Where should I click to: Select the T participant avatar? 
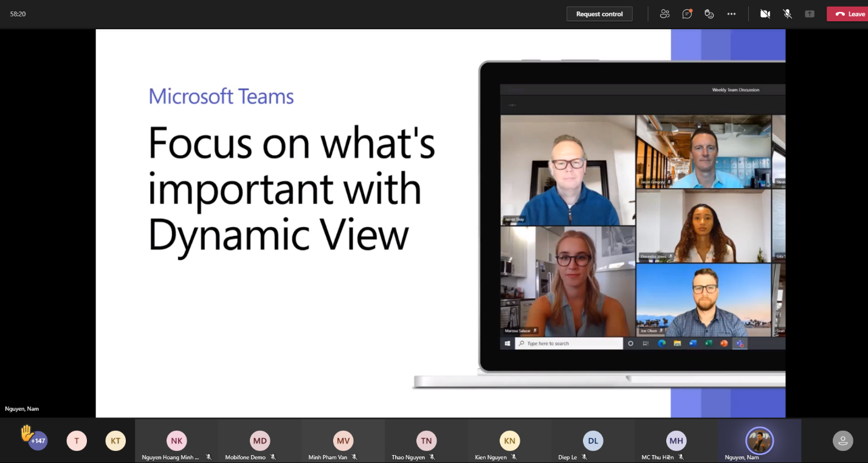pyautogui.click(x=77, y=440)
